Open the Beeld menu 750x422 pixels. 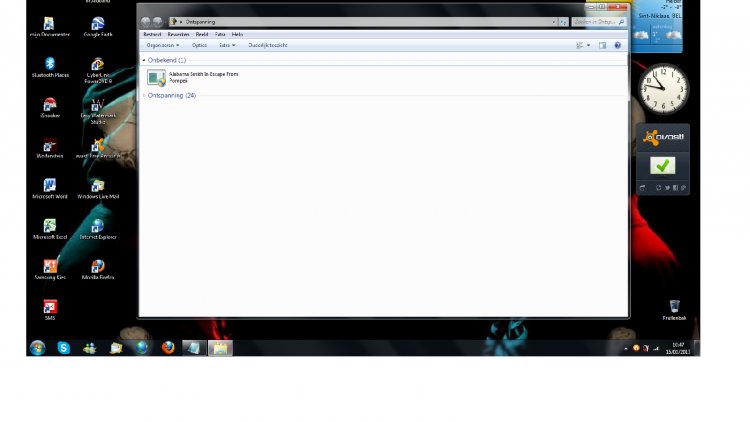click(x=202, y=34)
